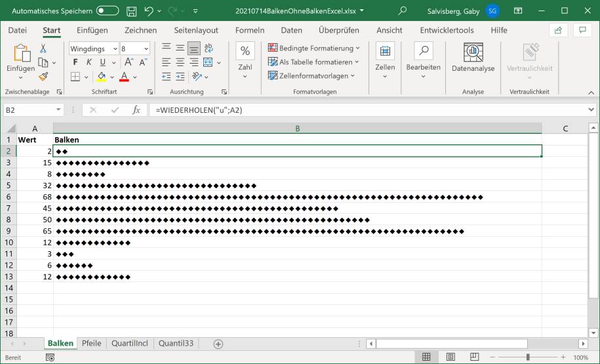Expand Zellenformatvorlagen menu

click(311, 76)
